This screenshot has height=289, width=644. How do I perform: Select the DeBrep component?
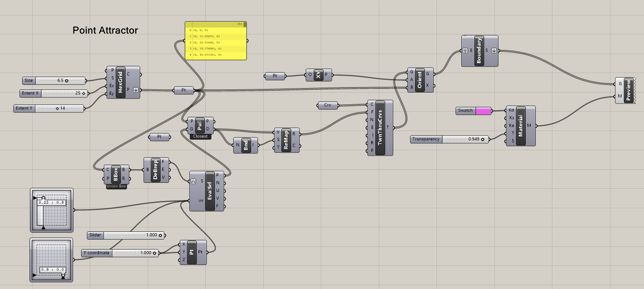click(155, 170)
